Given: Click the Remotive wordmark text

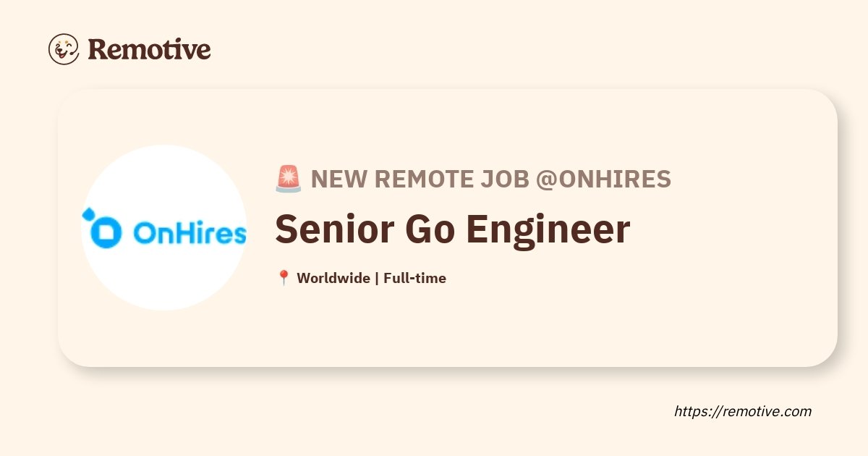Looking at the screenshot, I should click(149, 49).
